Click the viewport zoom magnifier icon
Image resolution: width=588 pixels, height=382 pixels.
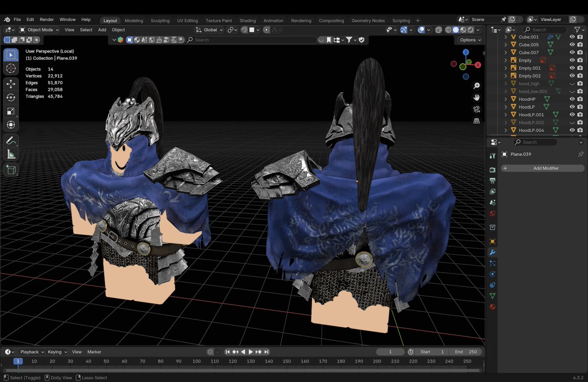pos(476,86)
